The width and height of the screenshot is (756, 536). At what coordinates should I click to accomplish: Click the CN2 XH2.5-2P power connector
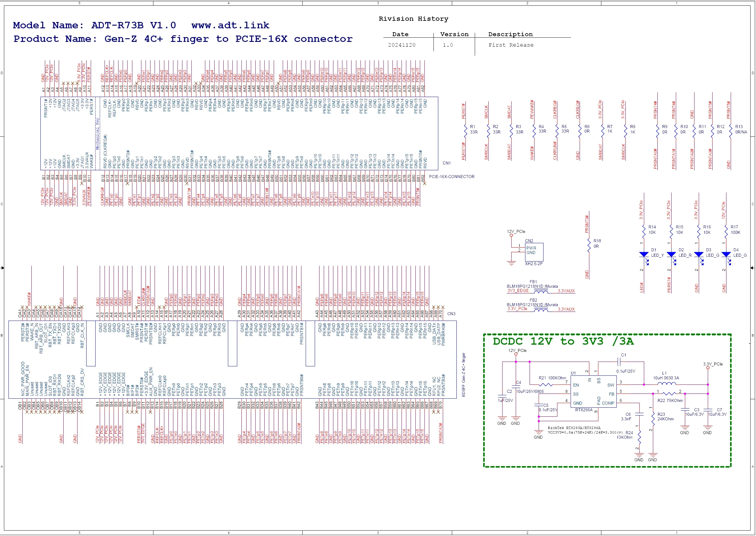tap(534, 252)
